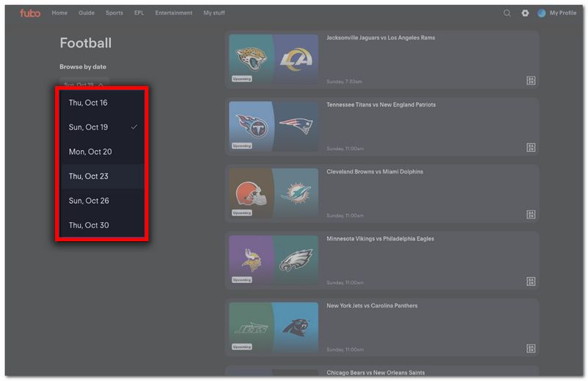Click Minnesota Vikings vs Philadelphia Eagles title
588x381 pixels.
coord(380,239)
